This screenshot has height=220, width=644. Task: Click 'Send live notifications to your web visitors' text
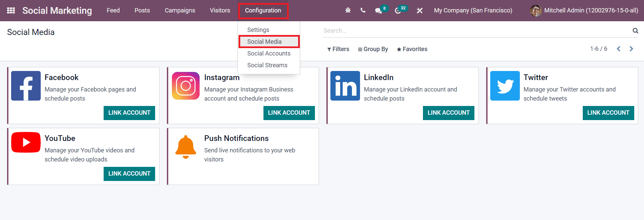click(250, 155)
